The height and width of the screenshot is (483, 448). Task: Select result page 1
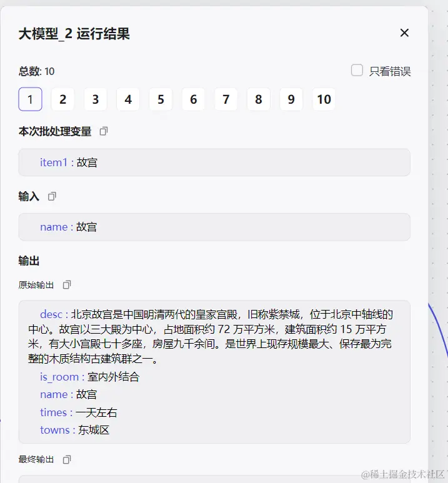click(x=30, y=99)
